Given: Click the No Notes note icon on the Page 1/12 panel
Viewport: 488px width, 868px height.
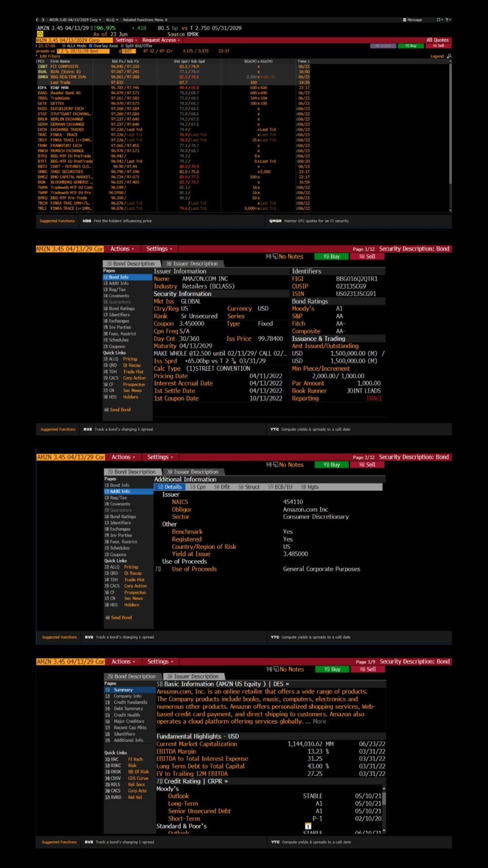Looking at the screenshot, I should tap(275, 256).
